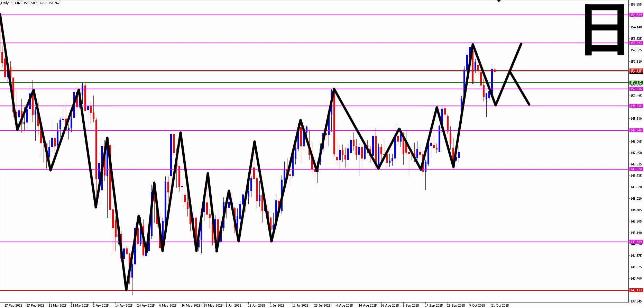
Task: Click the 17 Sep 2025 date label
Action: point(434,306)
